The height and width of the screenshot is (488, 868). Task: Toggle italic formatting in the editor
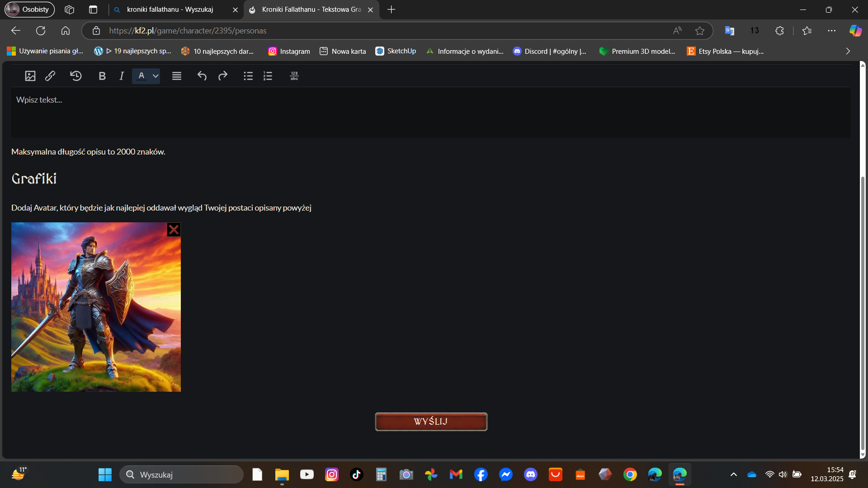tap(121, 76)
